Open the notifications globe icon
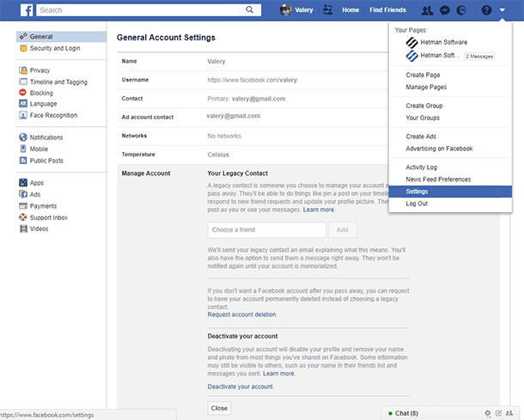This screenshot has width=524, height=420. (x=461, y=10)
